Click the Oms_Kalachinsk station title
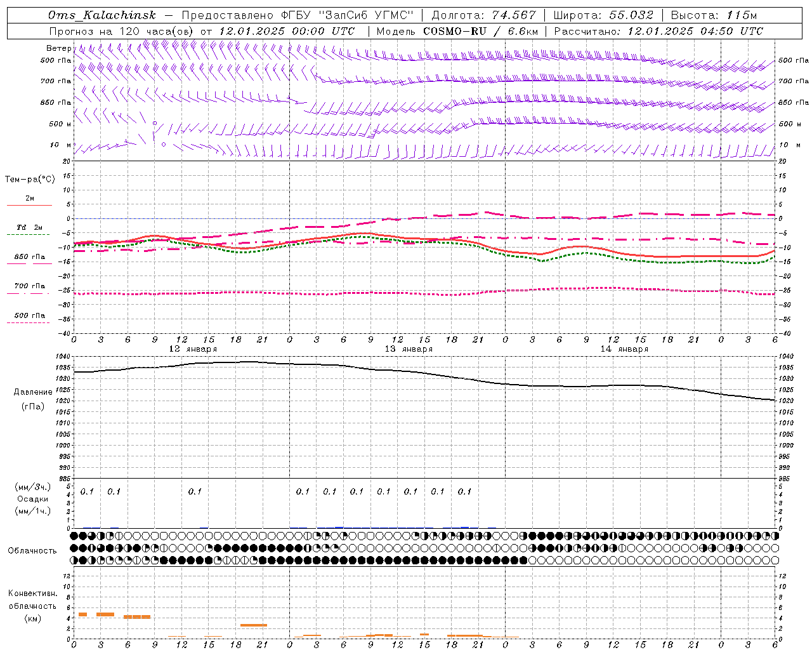 pos(102,15)
